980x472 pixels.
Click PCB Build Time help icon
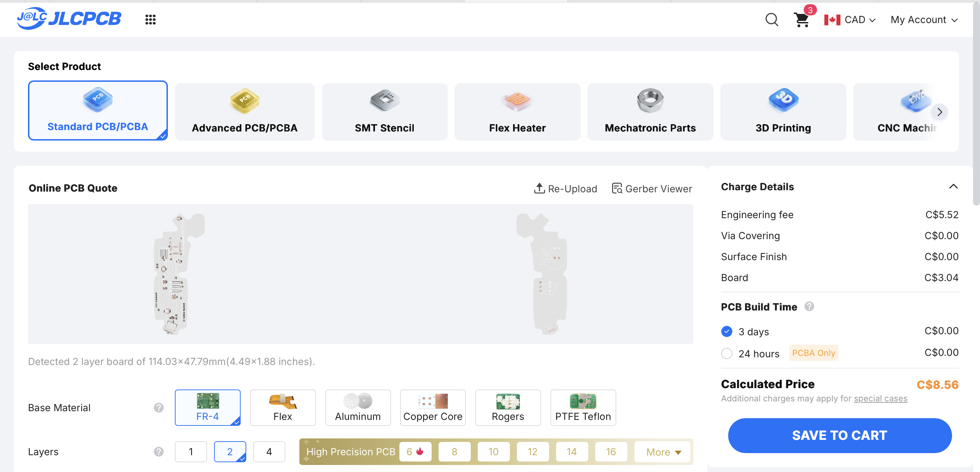click(809, 306)
